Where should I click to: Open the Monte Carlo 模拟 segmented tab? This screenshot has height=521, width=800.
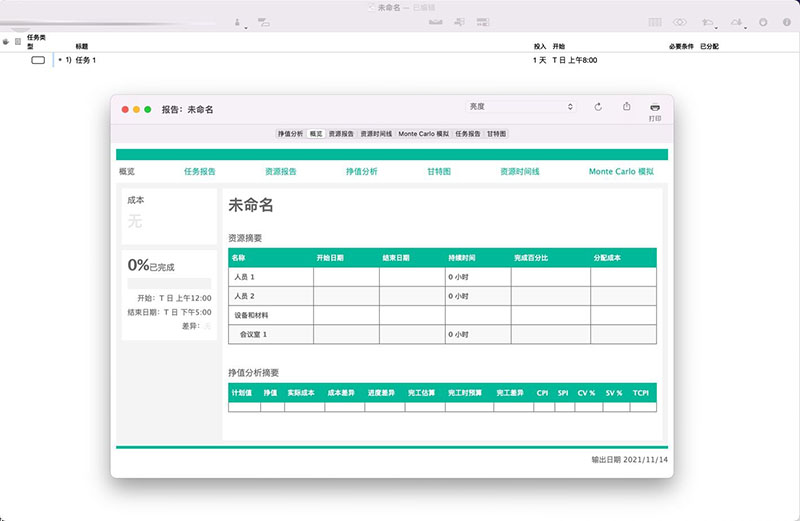click(423, 134)
